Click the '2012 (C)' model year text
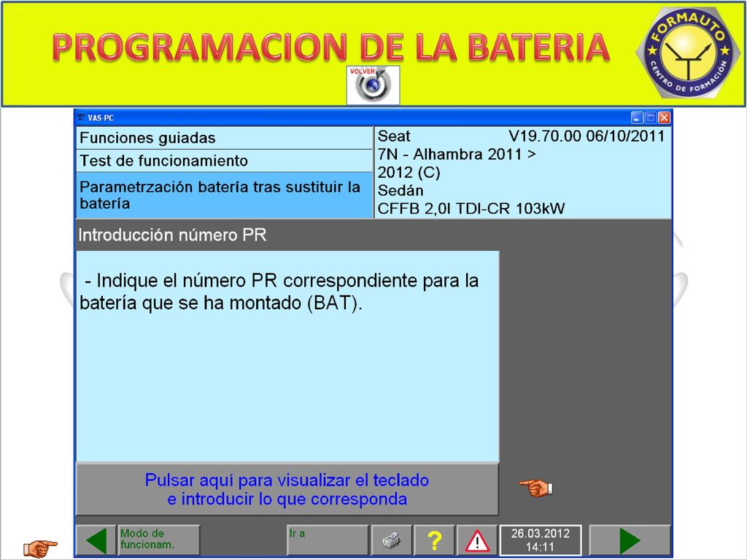Screen dimensions: 747x560 (409, 172)
